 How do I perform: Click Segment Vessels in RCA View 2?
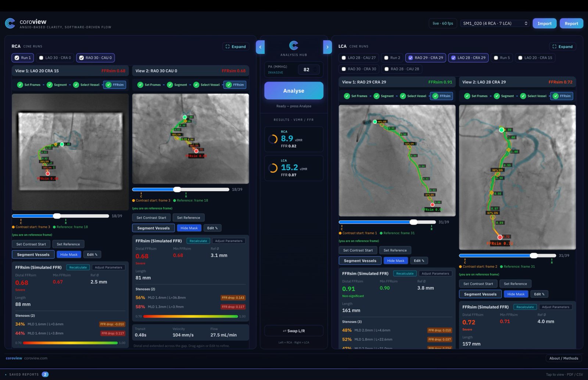tap(153, 228)
